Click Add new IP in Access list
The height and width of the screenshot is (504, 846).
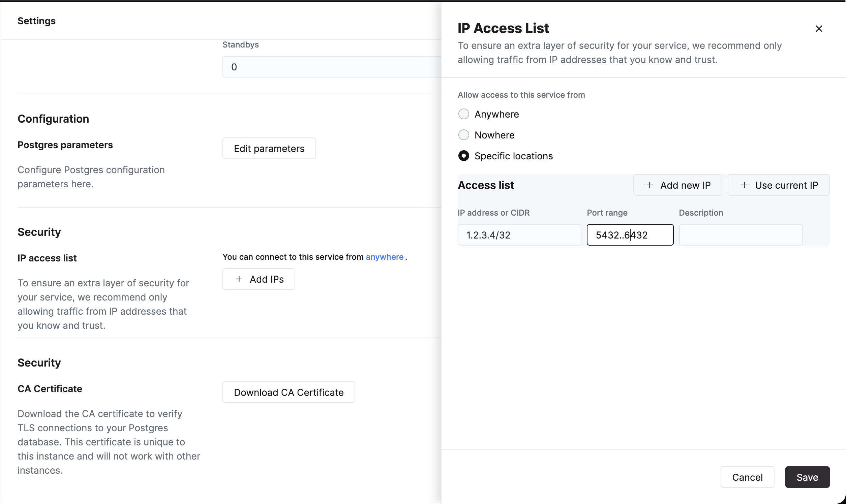(x=677, y=185)
